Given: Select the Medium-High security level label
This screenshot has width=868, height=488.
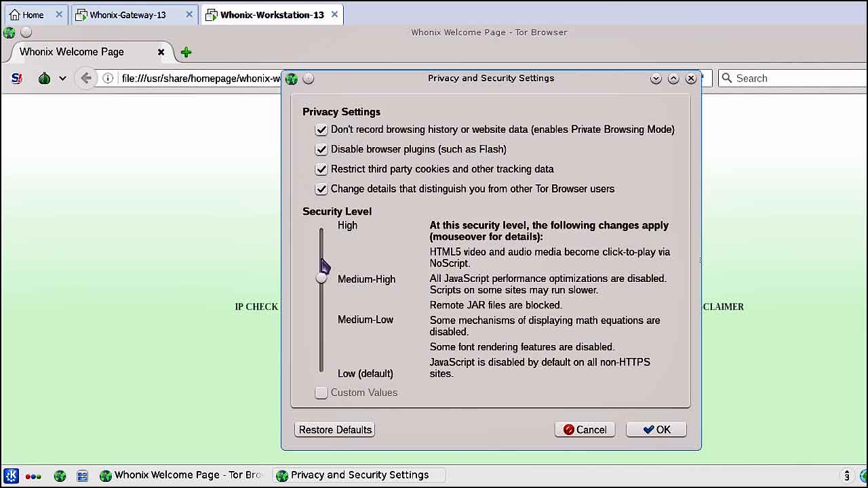Looking at the screenshot, I should [x=366, y=279].
